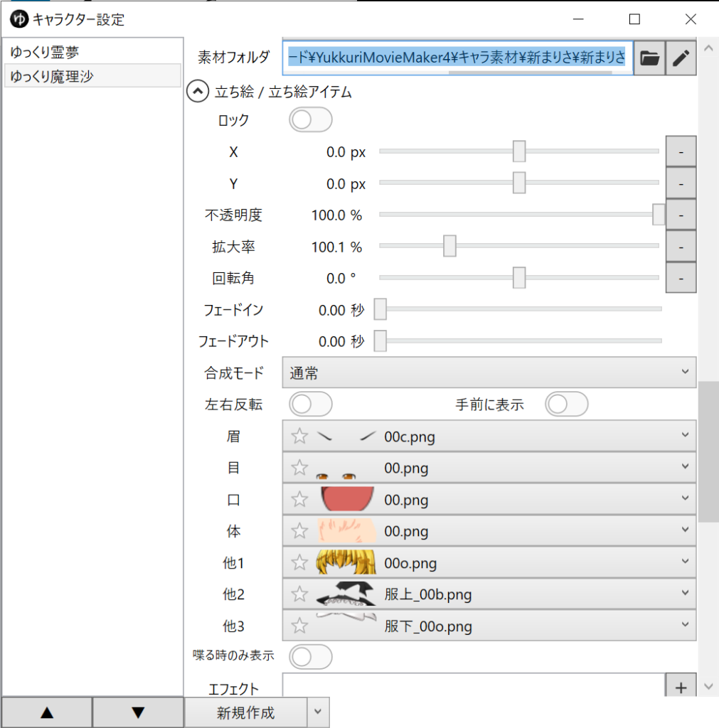Click the Y row minus button
This screenshot has height=728, width=719.
pyautogui.click(x=681, y=183)
